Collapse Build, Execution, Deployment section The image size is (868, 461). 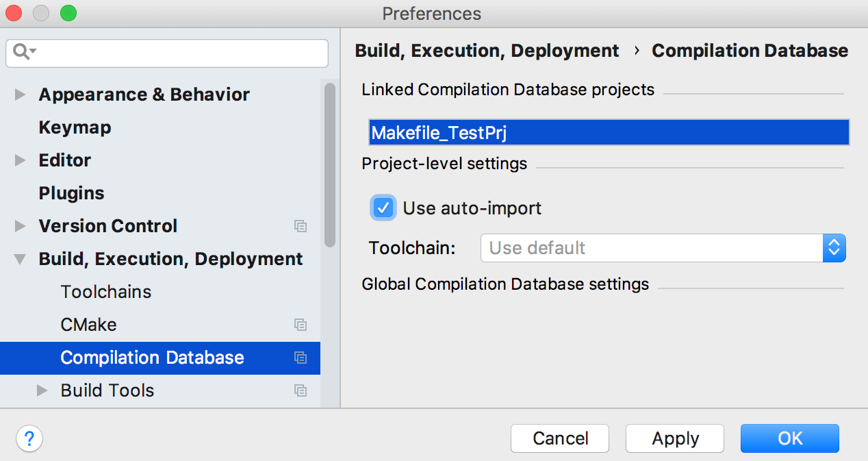(21, 259)
